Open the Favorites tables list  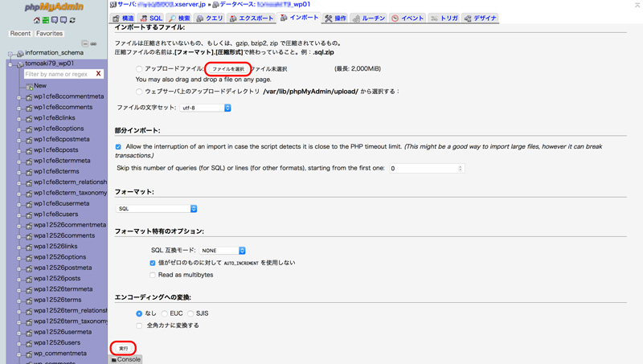(49, 34)
